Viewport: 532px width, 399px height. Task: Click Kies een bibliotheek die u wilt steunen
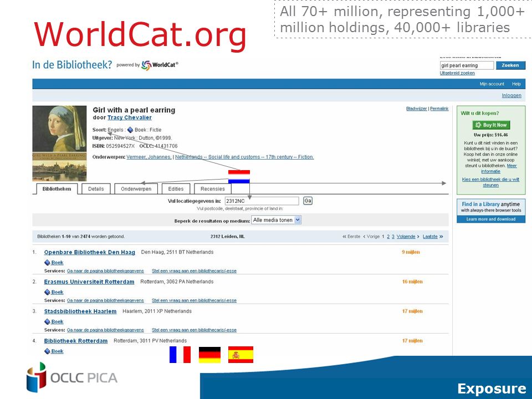(490, 182)
